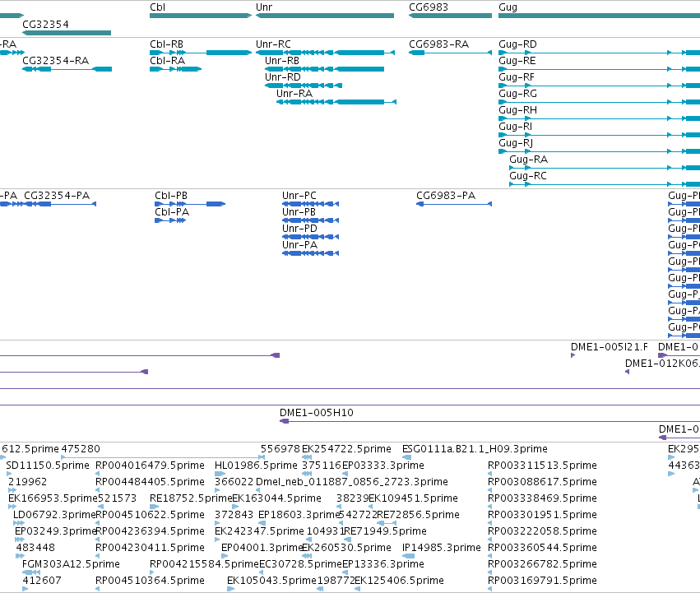
Task: Open the Cbl-RB transcript
Action: [201, 53]
